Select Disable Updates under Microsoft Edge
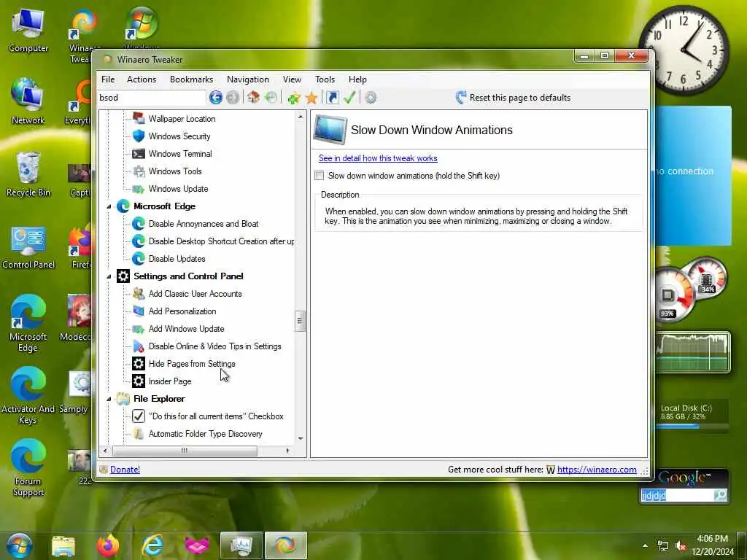This screenshot has width=747, height=560. tap(177, 259)
